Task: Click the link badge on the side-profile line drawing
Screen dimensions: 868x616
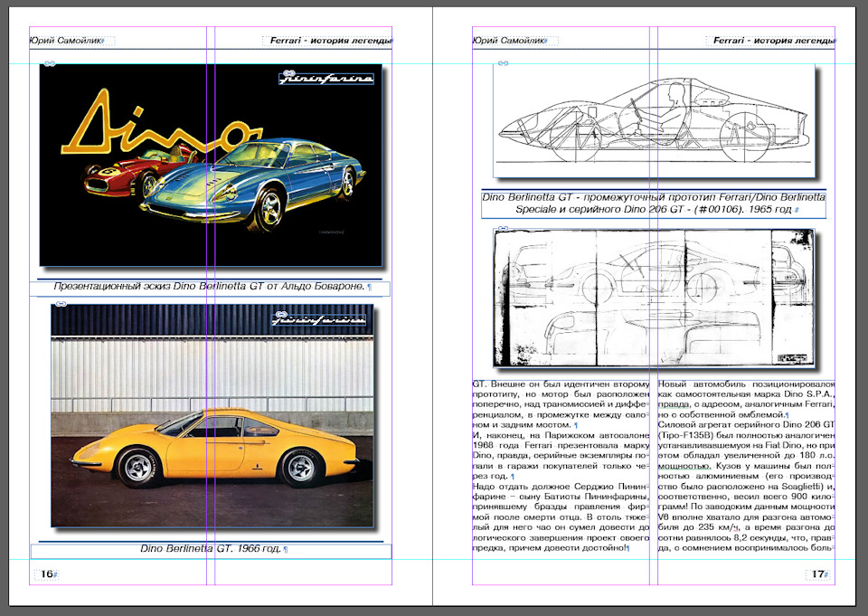Action: [x=503, y=63]
